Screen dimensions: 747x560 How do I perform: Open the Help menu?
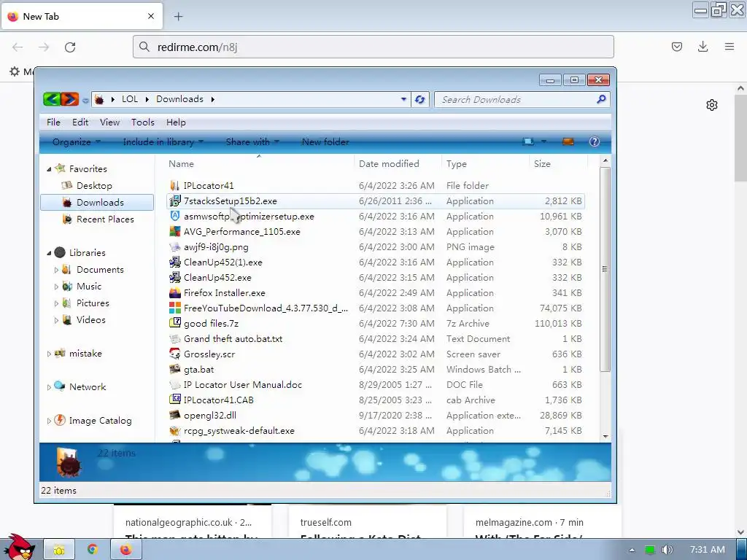pos(176,122)
